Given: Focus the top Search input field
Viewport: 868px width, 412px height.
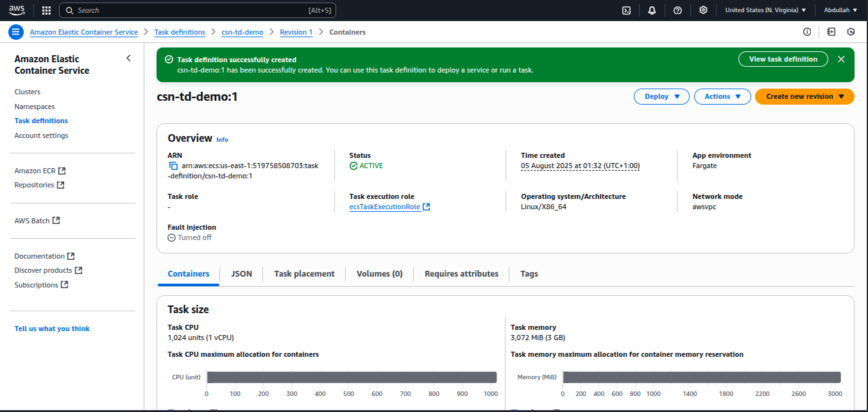Looking at the screenshot, I should (x=197, y=10).
